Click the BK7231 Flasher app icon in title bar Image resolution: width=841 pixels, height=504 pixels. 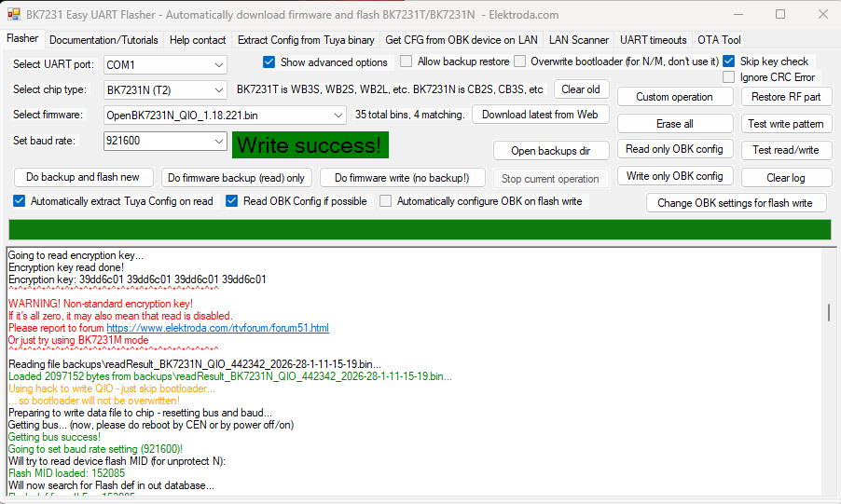13,15
